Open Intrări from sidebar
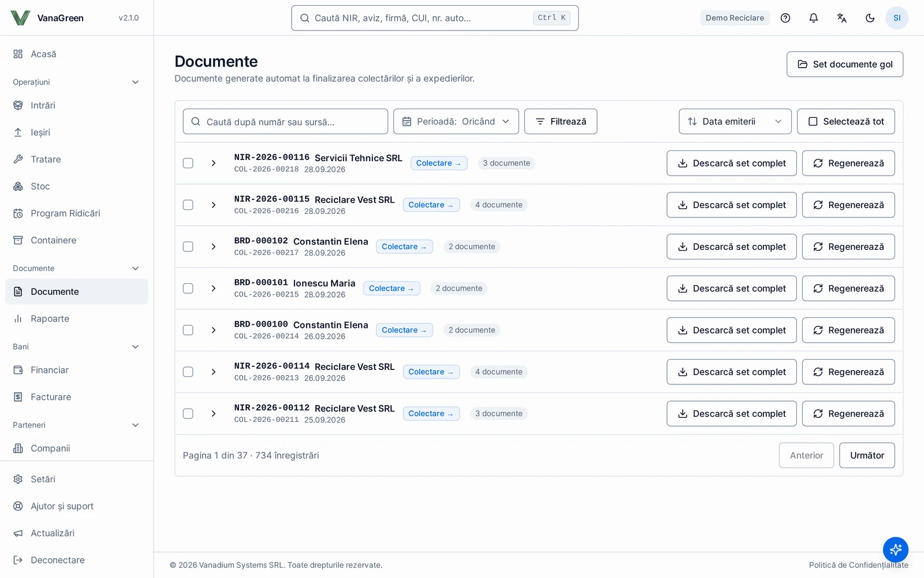The width and height of the screenshot is (924, 578). point(77,105)
